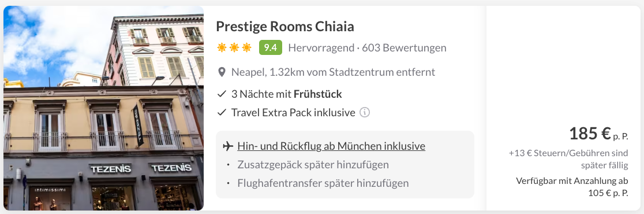This screenshot has width=644, height=214.
Task: Click Zusatzgepäck später hinzufügen item
Action: 313,165
